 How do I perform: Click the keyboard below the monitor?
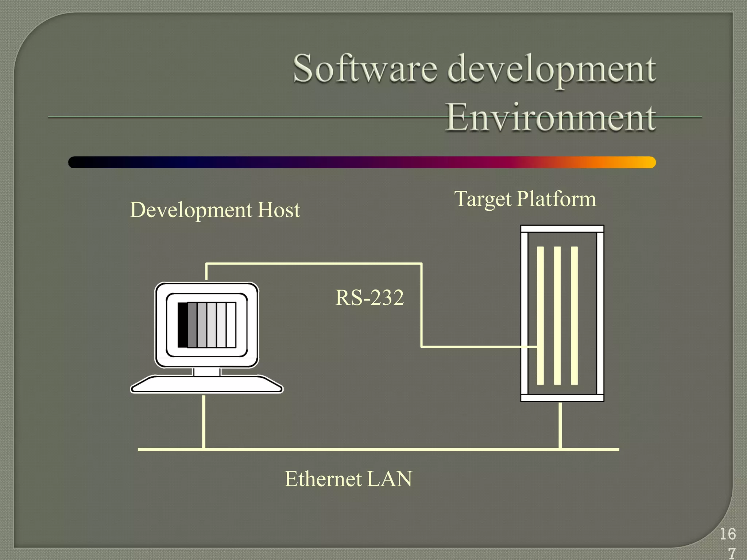207,385
